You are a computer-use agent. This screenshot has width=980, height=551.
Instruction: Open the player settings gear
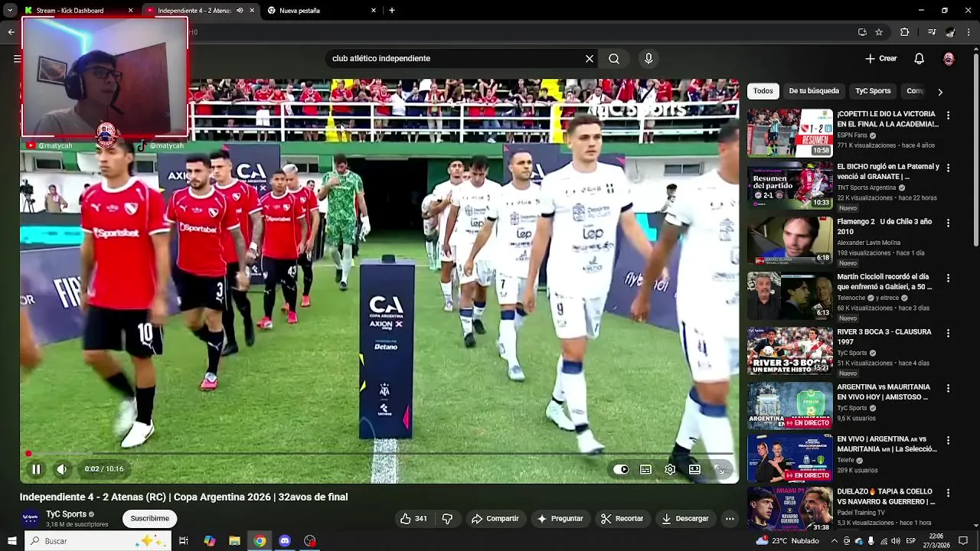pyautogui.click(x=670, y=469)
